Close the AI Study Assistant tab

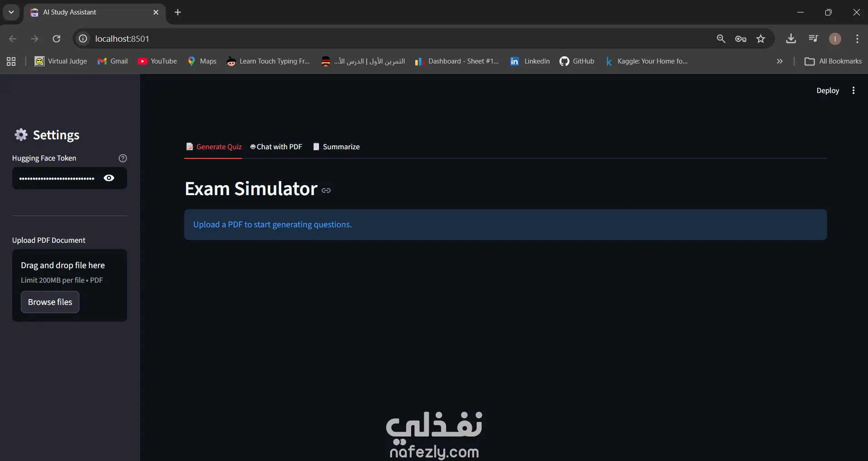[x=156, y=12]
